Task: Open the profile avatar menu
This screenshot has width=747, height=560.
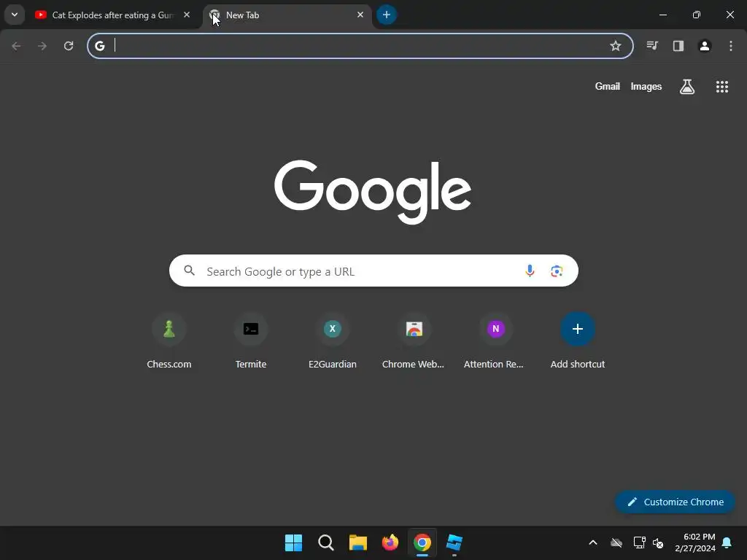Action: tap(705, 46)
